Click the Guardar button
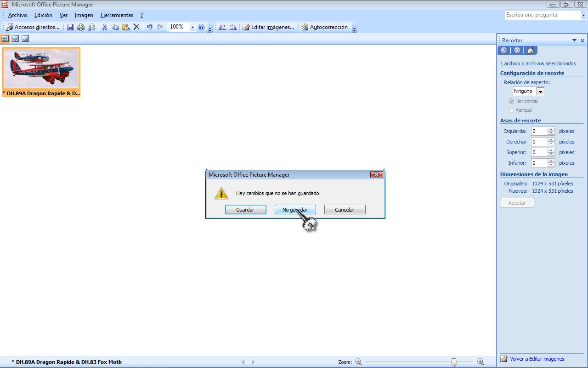Image resolution: width=588 pixels, height=368 pixels. (245, 210)
